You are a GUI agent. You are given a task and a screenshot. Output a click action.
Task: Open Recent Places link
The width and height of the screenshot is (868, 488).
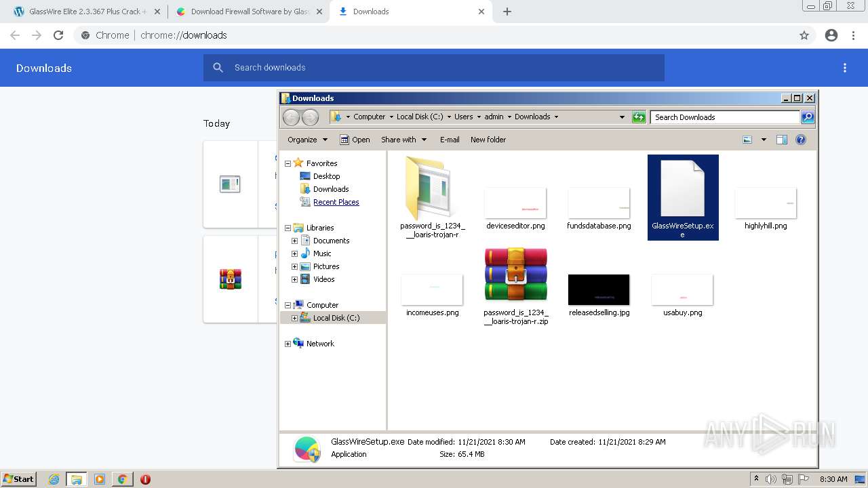click(x=336, y=202)
